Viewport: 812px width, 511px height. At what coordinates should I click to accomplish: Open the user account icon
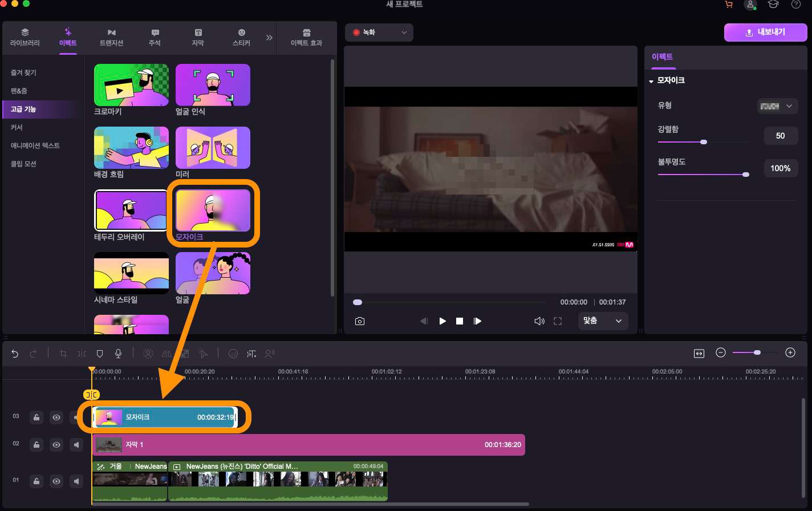750,5
